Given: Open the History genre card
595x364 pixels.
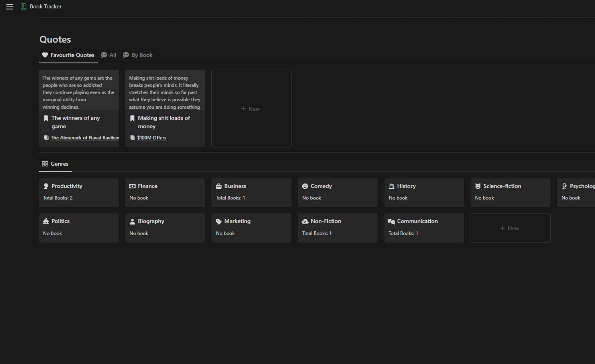Looking at the screenshot, I should (x=424, y=193).
